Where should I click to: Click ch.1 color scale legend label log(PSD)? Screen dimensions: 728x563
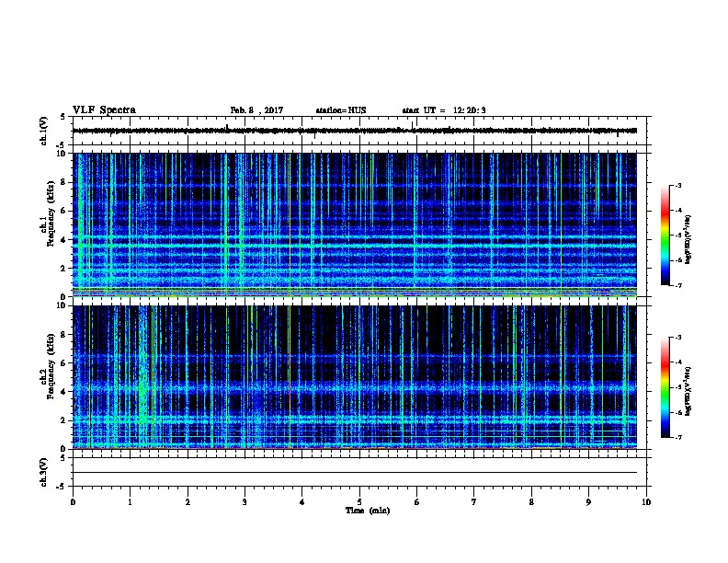(x=688, y=240)
